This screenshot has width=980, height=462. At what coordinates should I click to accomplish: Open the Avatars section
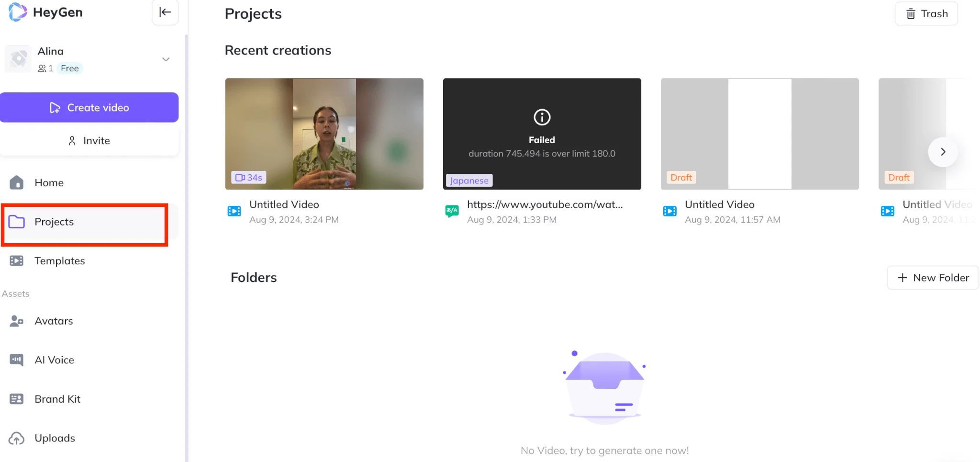click(54, 321)
